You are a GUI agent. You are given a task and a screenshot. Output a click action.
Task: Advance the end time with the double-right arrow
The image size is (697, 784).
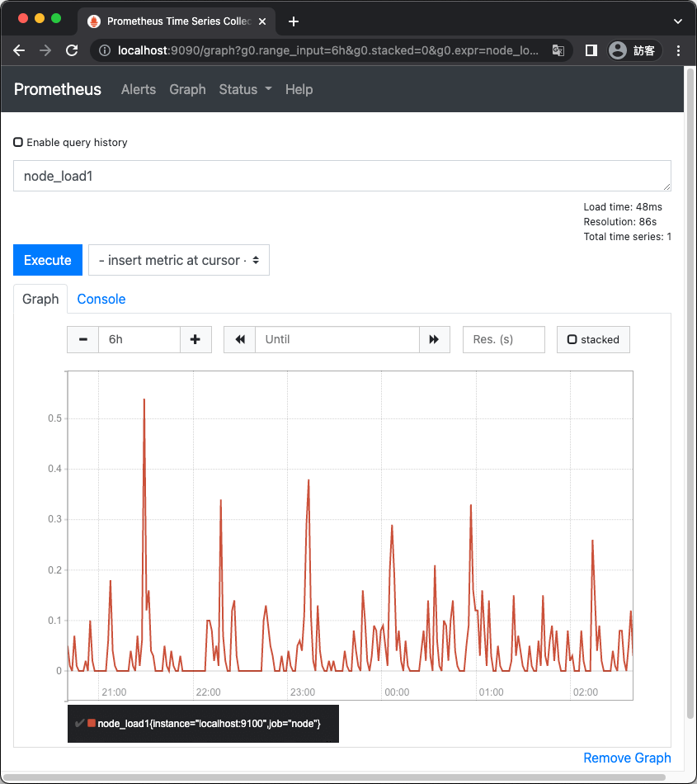tap(434, 339)
